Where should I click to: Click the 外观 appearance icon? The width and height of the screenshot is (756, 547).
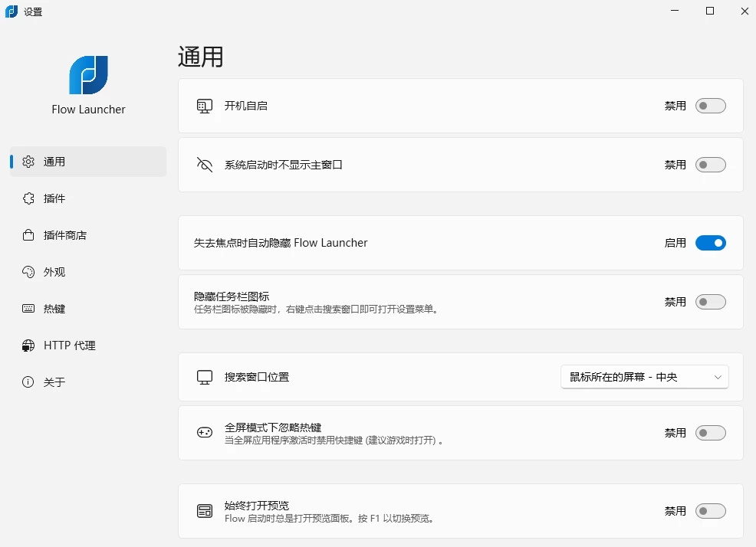pyautogui.click(x=28, y=271)
